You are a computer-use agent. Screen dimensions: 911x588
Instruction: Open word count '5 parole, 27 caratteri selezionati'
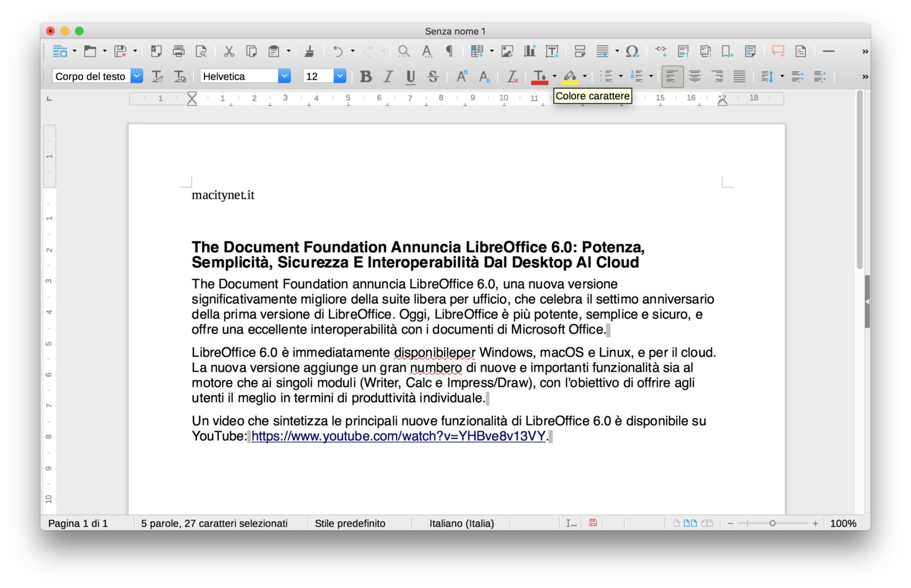point(214,523)
